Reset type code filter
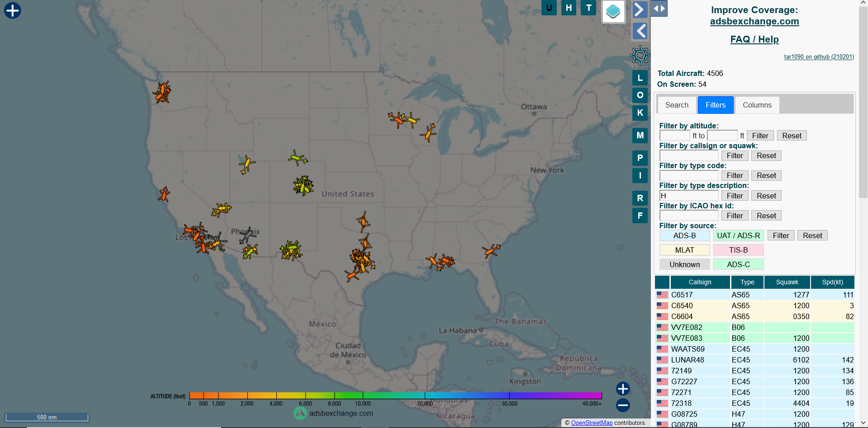This screenshot has width=868, height=428. (x=766, y=175)
